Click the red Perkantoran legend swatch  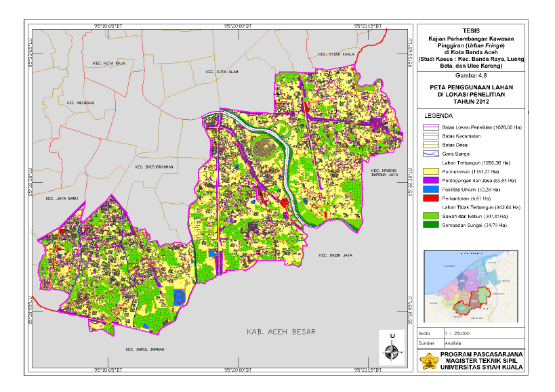(x=431, y=198)
